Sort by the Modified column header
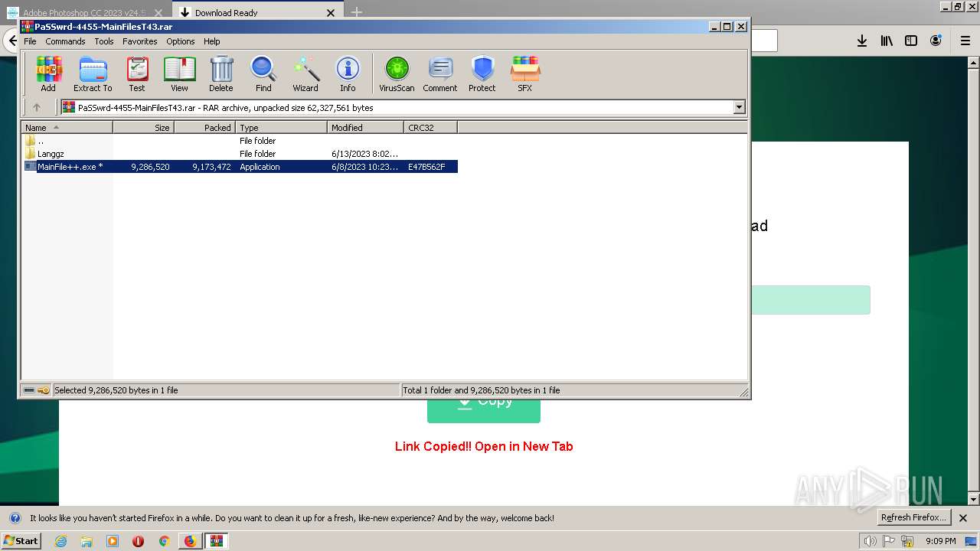Viewport: 980px width, 551px height. pyautogui.click(x=366, y=128)
